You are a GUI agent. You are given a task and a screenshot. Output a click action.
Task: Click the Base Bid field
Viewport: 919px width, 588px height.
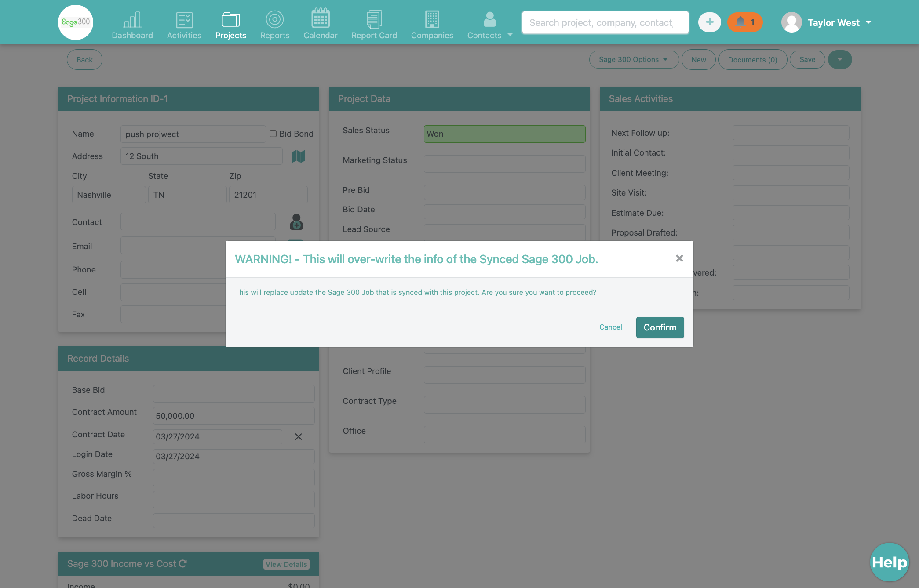pos(234,394)
